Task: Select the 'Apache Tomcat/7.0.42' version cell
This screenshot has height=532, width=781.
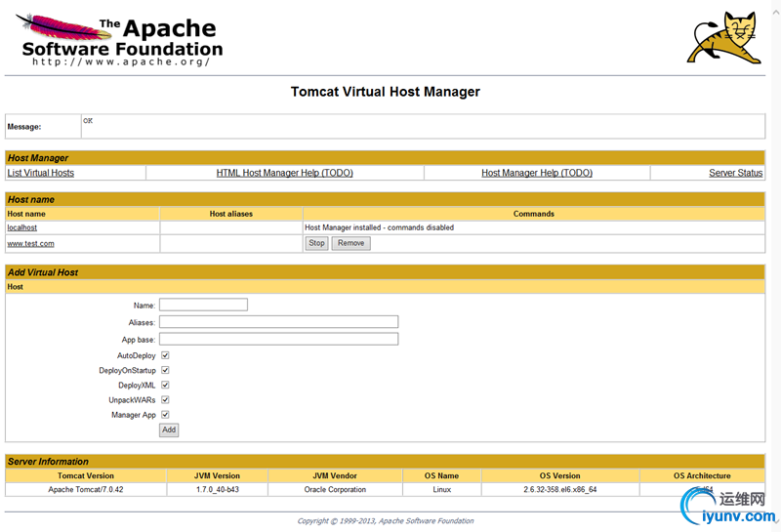Action: [x=86, y=490]
